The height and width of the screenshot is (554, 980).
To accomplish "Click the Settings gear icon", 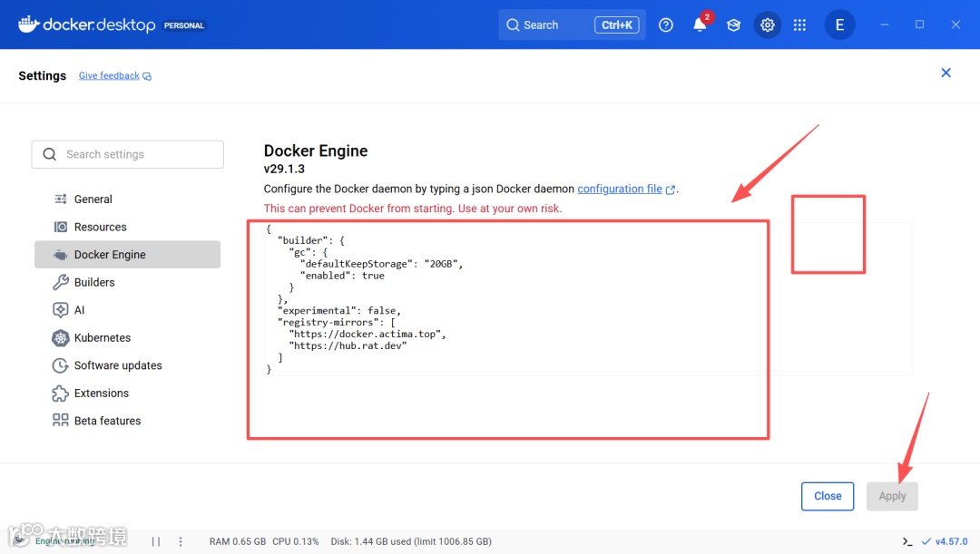I will [767, 25].
